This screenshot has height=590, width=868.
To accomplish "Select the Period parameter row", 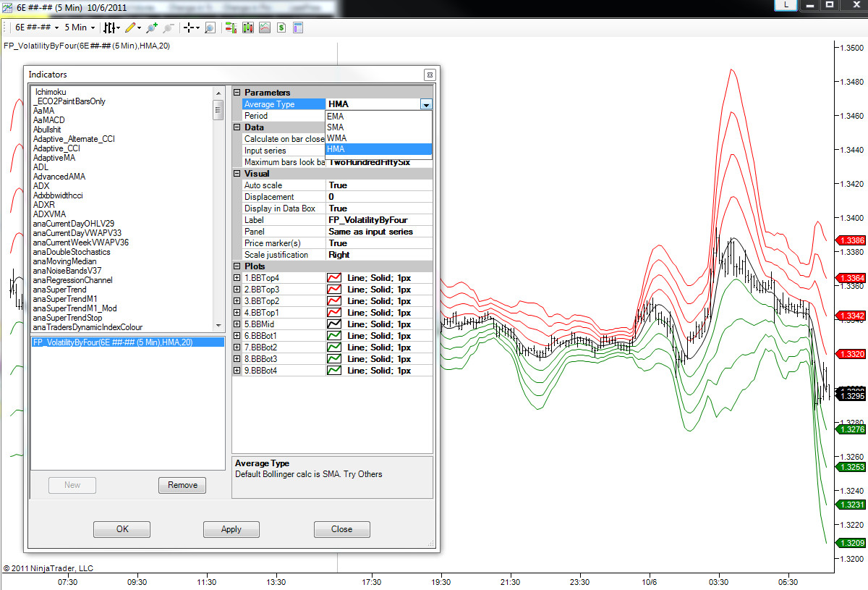I will (284, 116).
